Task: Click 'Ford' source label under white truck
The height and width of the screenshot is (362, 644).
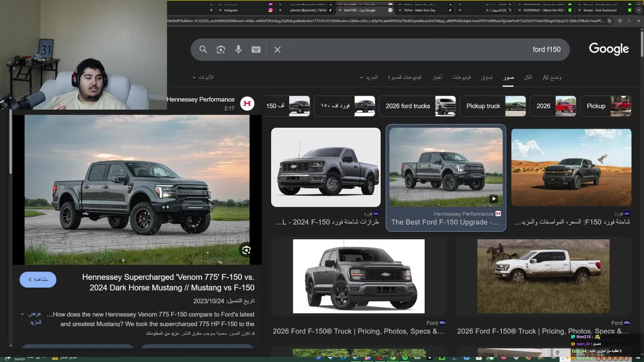Action: click(x=617, y=323)
